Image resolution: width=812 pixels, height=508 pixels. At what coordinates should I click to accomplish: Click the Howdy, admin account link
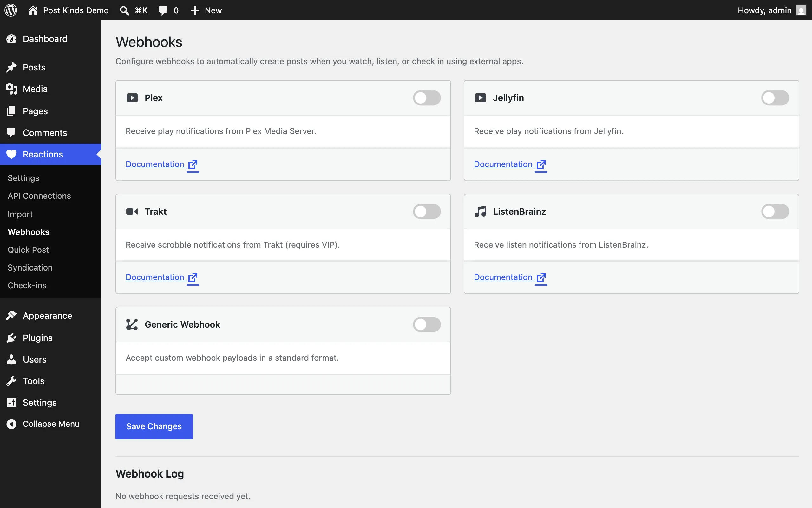771,10
